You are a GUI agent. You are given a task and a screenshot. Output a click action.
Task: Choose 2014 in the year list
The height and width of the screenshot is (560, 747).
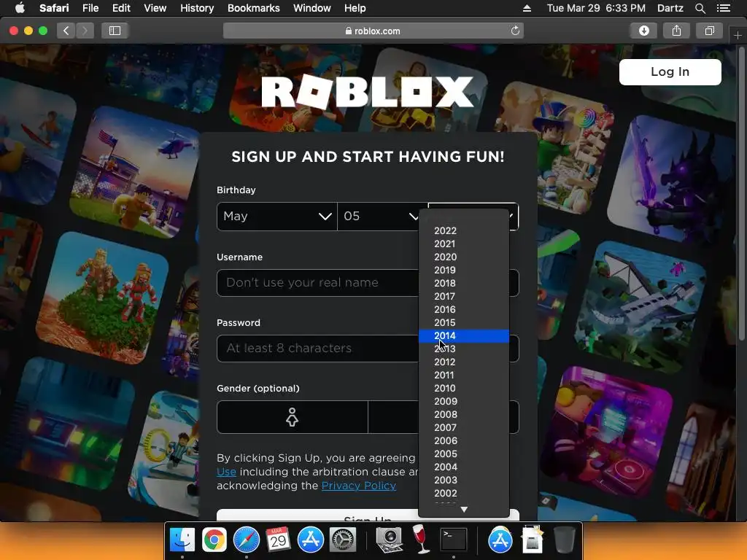pyautogui.click(x=463, y=335)
